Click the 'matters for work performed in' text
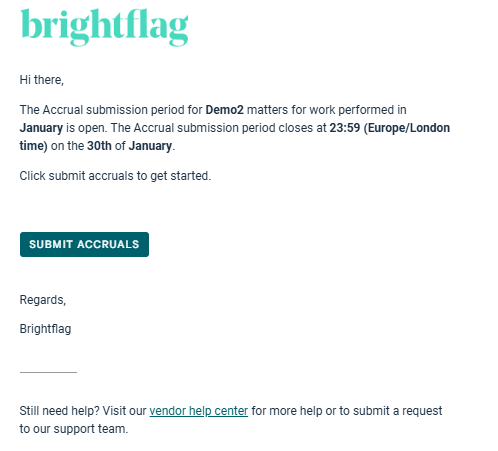 [x=326, y=110]
